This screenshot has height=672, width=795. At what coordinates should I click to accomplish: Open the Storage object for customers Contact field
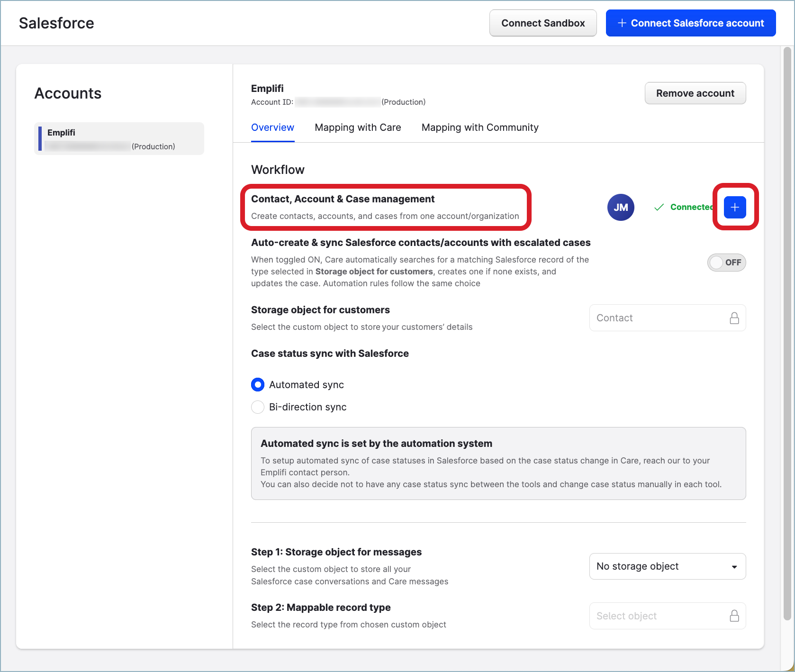668,318
